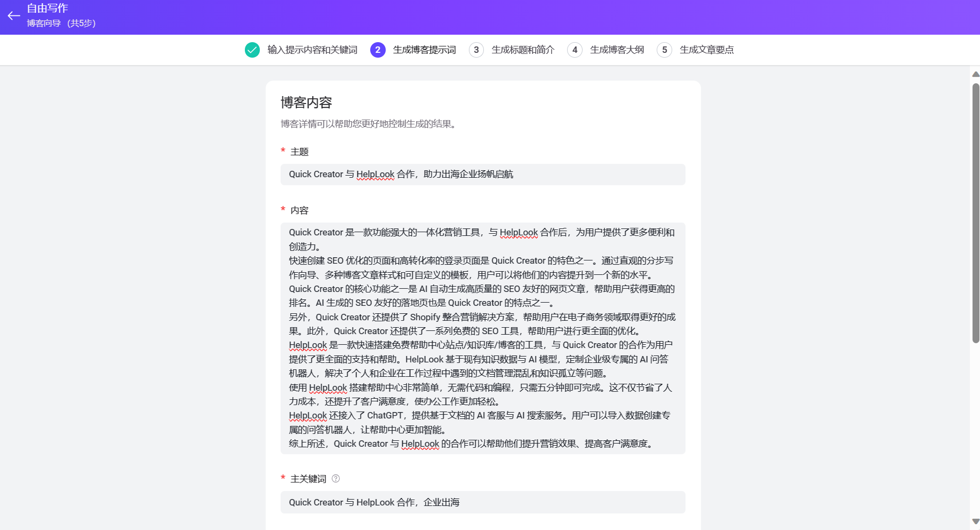Click the 自由写作 page title
Viewport: 980px width, 530px height.
47,9
